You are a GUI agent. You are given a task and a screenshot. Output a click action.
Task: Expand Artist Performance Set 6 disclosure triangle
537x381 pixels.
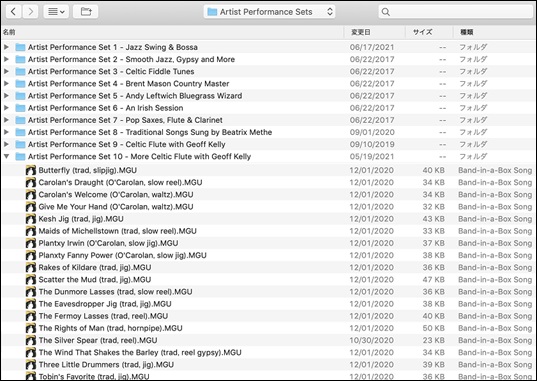[6, 108]
